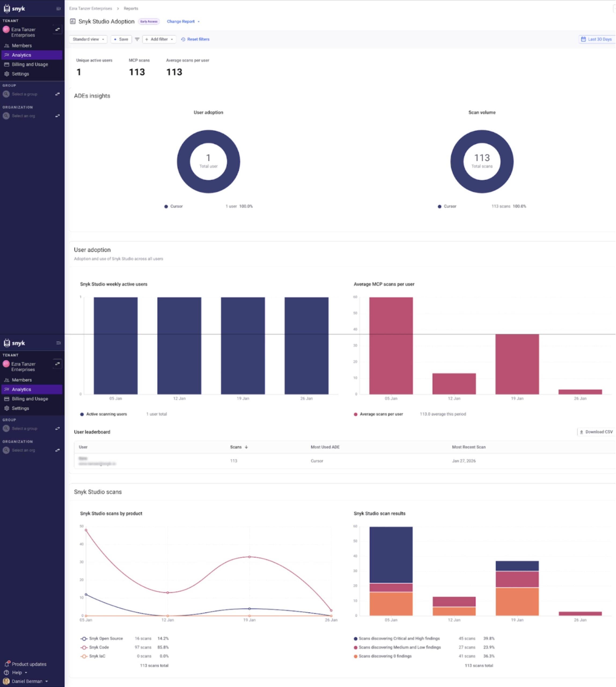The height and width of the screenshot is (687, 616).
Task: Click the 12 Jan stacked bar in scan results
Action: point(454,606)
